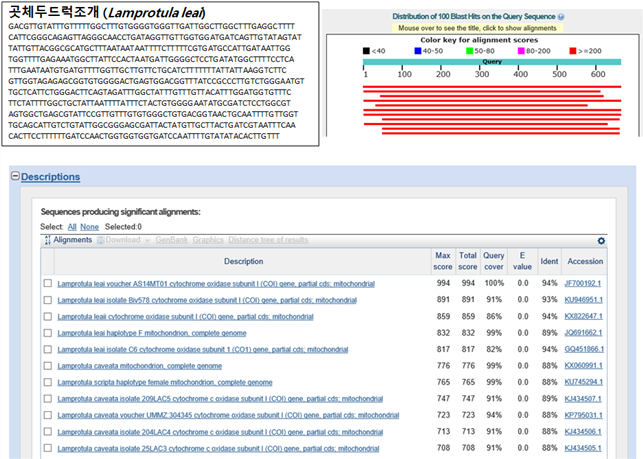This screenshot has height=459, width=643.
Task: Click the magenta 80-200 color key swatch
Action: 521,51
